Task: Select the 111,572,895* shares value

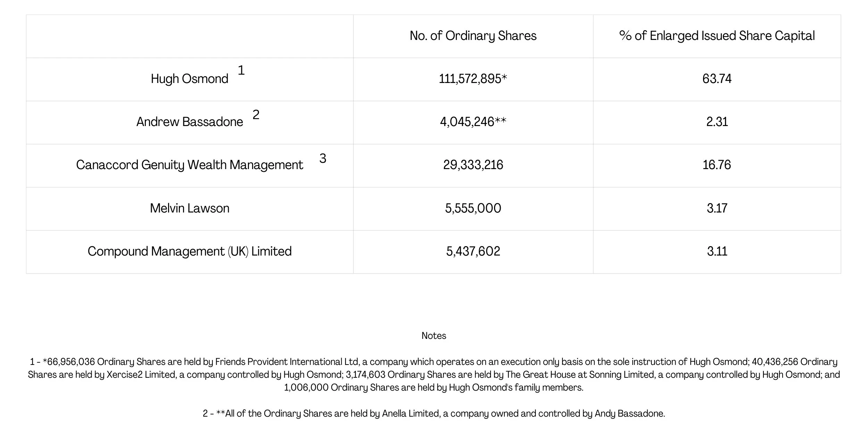Action: tap(473, 79)
